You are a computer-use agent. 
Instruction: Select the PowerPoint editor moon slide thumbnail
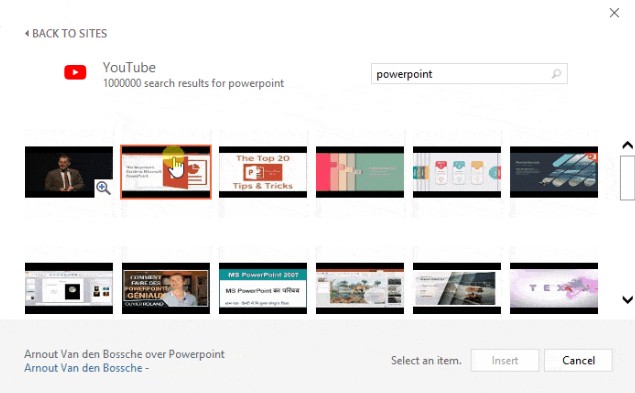69,288
